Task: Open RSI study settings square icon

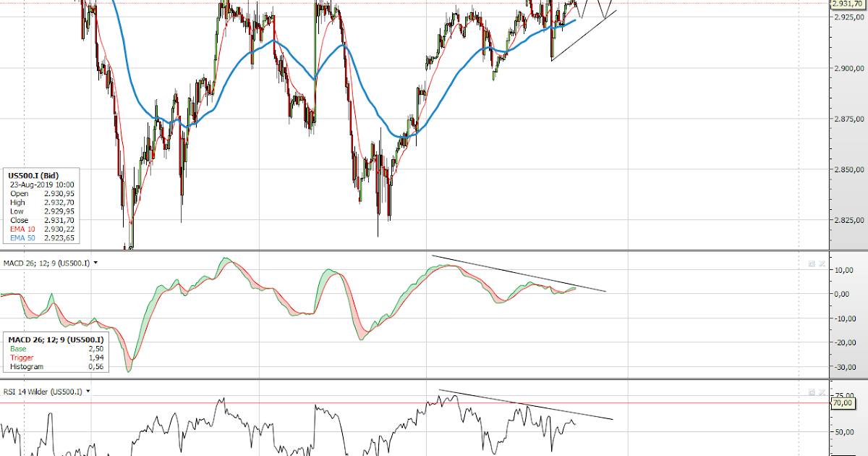Action: click(812, 392)
